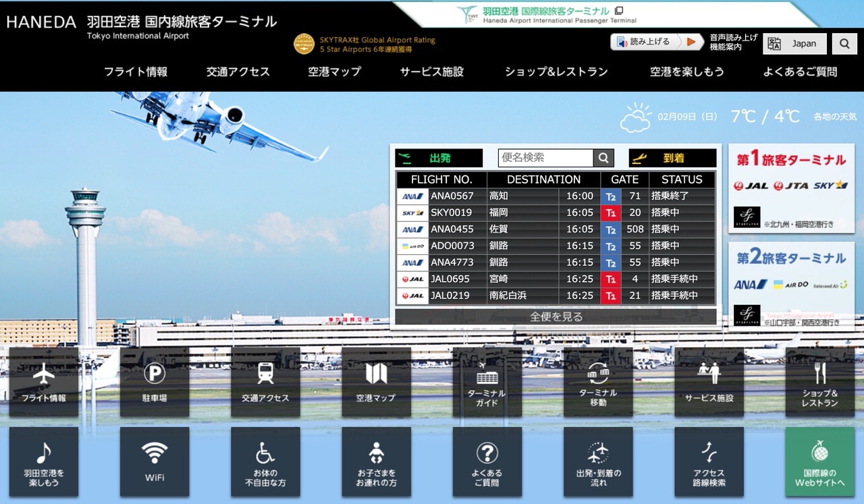Open the サービス施設 menu in navigation bar
This screenshot has width=864, height=504.
[x=432, y=72]
